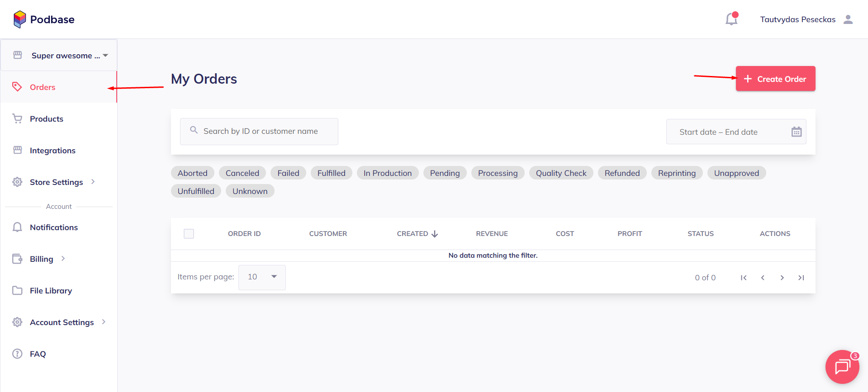Click the Create Order button
Screen dimensions: 868x392
[x=775, y=79]
